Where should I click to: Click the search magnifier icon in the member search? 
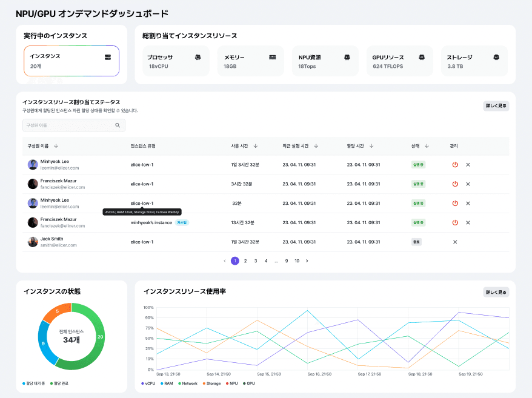[118, 125]
